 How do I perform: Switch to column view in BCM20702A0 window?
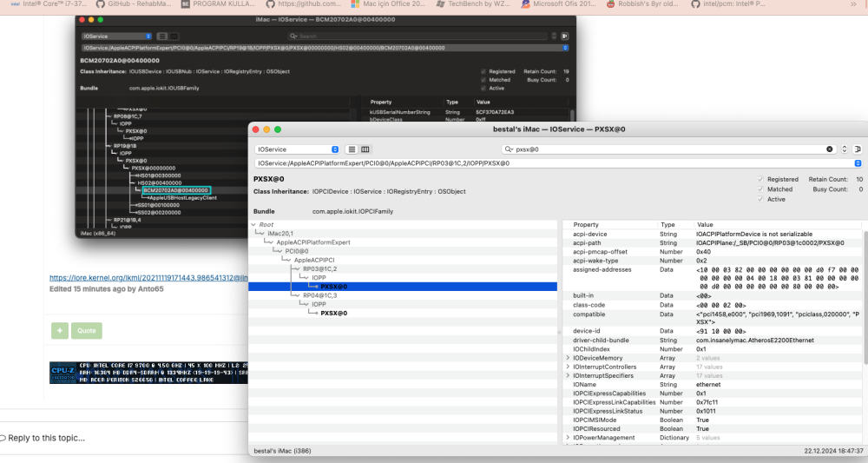(x=174, y=36)
